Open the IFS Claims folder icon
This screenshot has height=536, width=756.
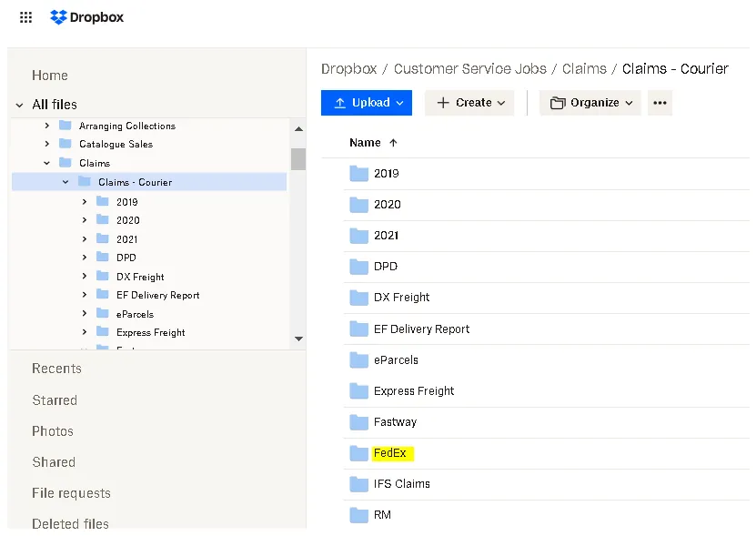358,484
